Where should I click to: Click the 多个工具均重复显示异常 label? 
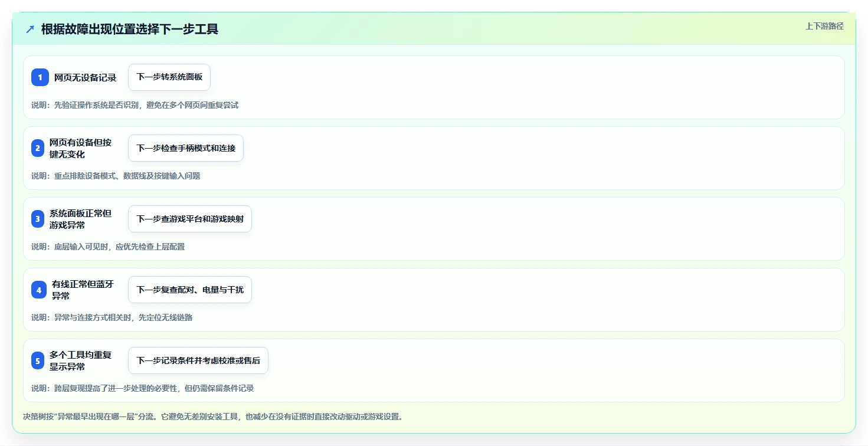coord(80,360)
